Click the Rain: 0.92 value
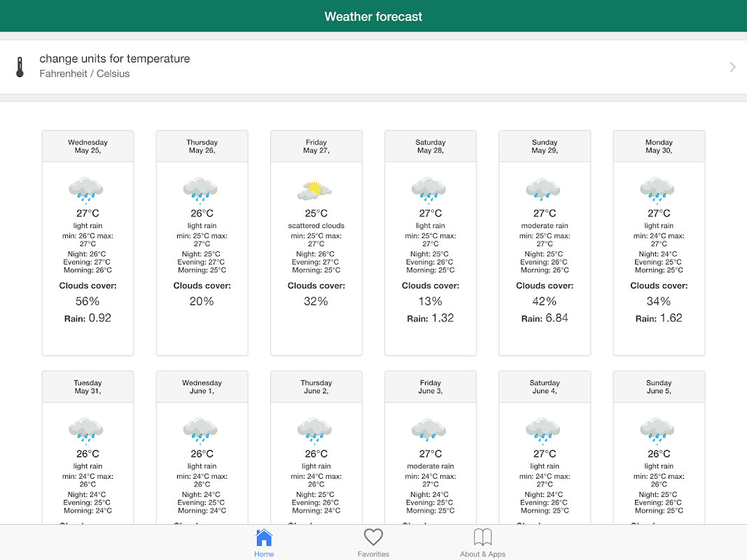The width and height of the screenshot is (747, 560). (x=88, y=318)
